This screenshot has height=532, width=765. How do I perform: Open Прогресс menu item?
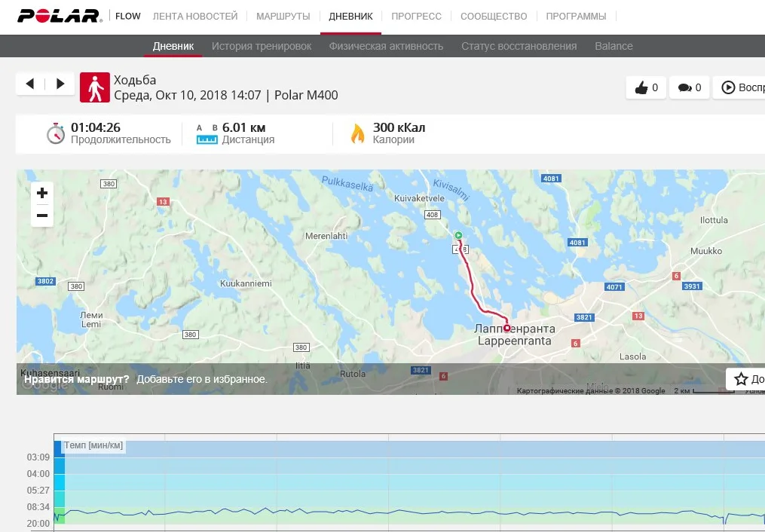tap(416, 16)
